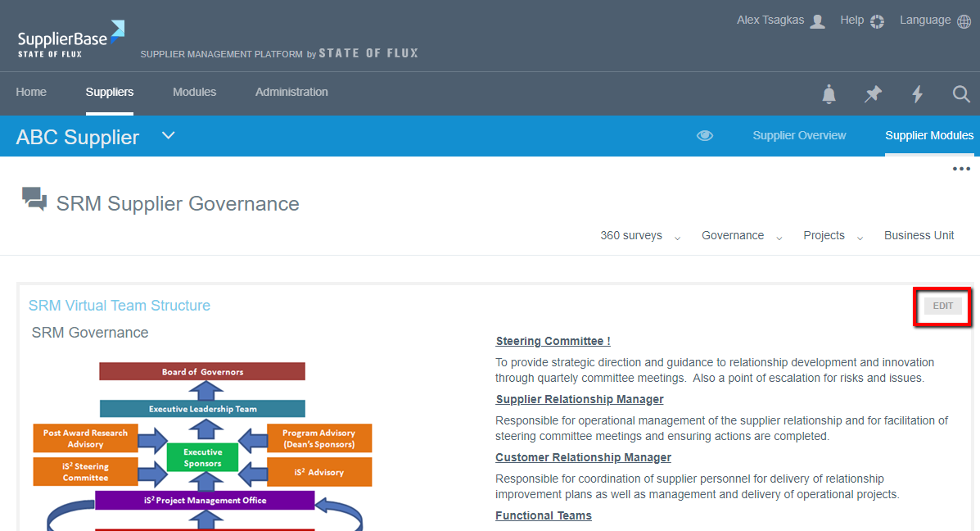Open the search magnifier

[961, 94]
